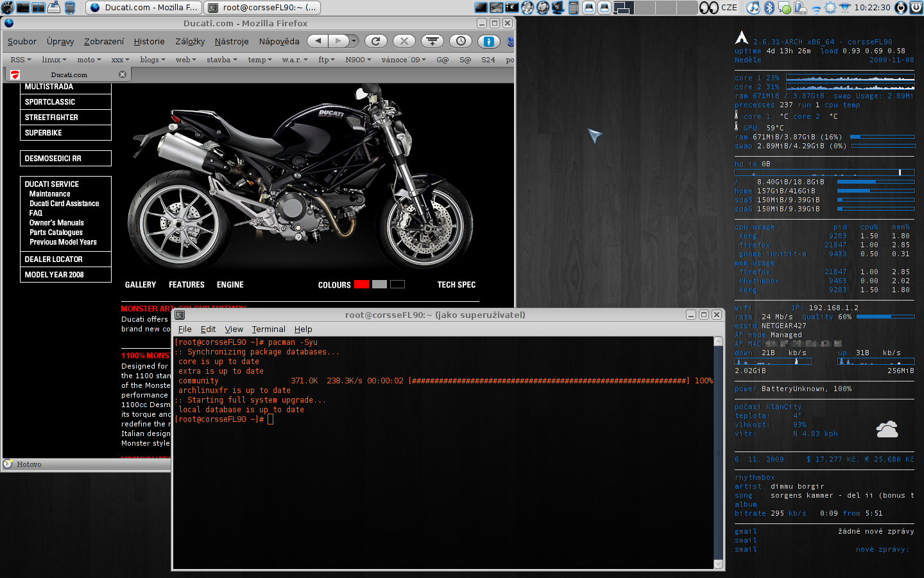Click the trash icon in the top panel

click(70, 8)
